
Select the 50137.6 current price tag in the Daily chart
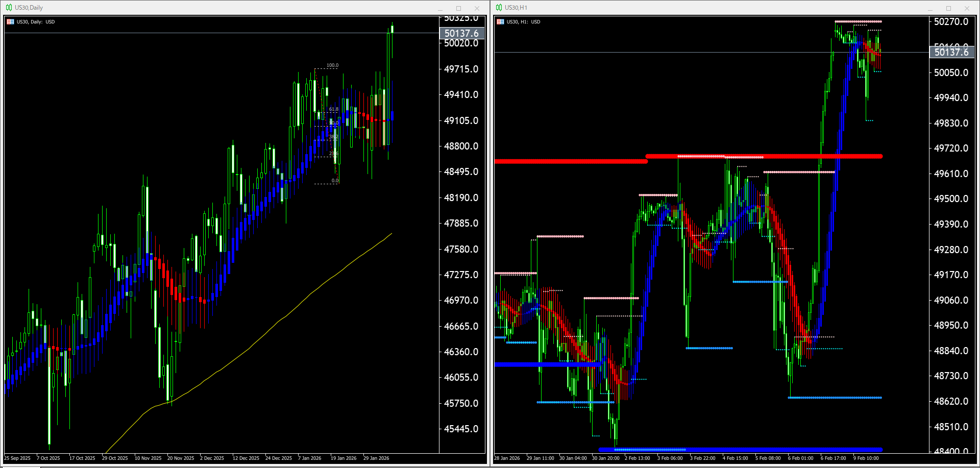(462, 33)
